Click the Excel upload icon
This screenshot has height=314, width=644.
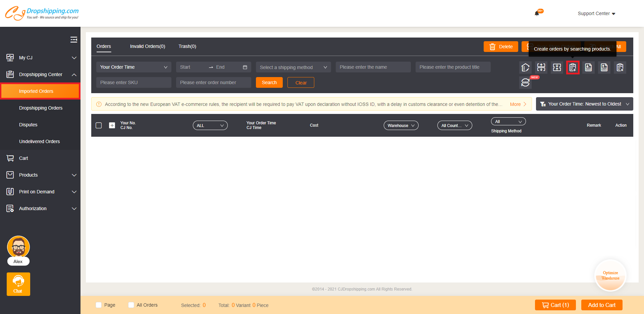coord(604,67)
